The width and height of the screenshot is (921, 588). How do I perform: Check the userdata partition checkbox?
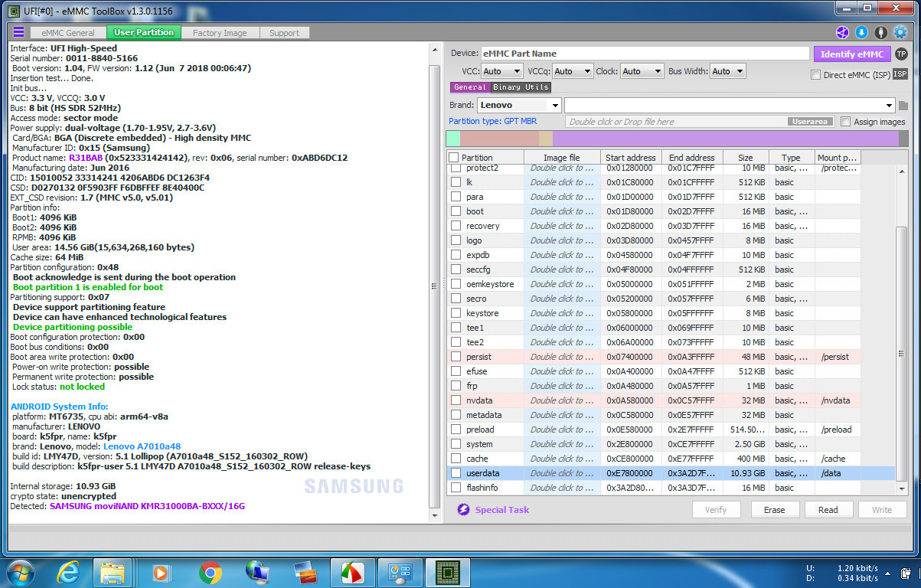click(x=456, y=473)
